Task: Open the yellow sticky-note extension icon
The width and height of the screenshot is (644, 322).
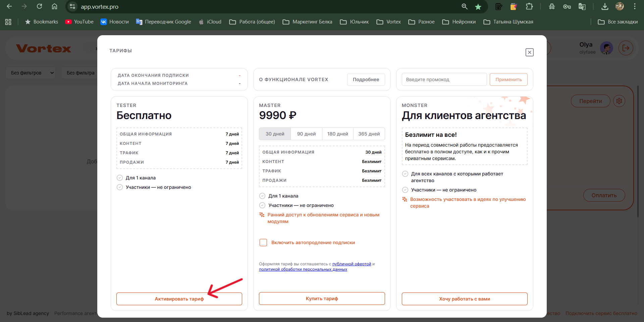Action: click(x=513, y=6)
